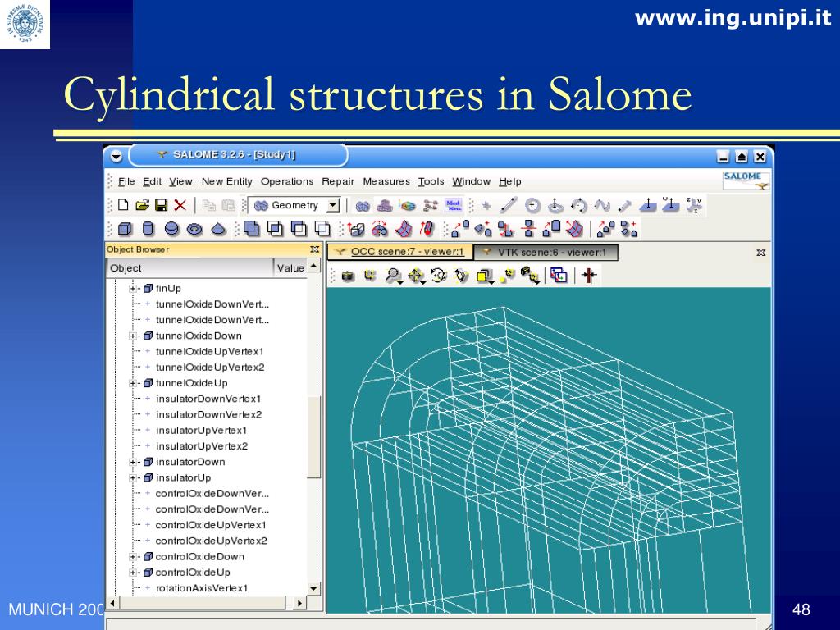Click the Value column header
This screenshot has width=840, height=630.
click(290, 268)
